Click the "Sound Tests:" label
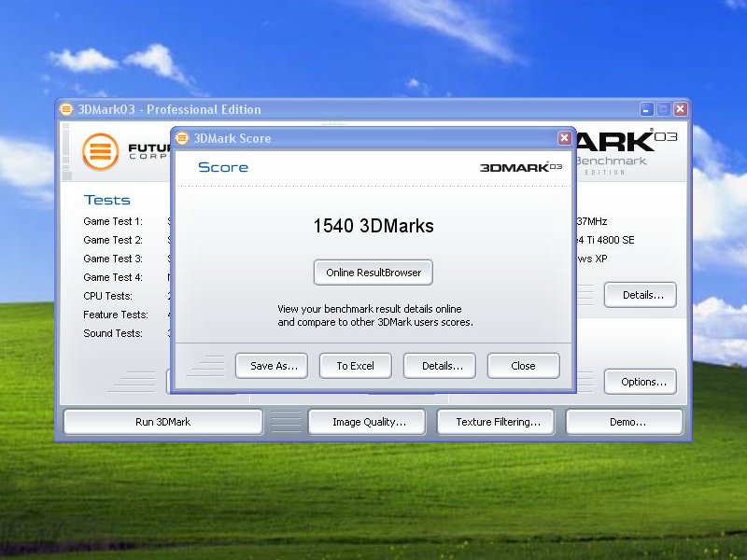 pyautogui.click(x=113, y=333)
